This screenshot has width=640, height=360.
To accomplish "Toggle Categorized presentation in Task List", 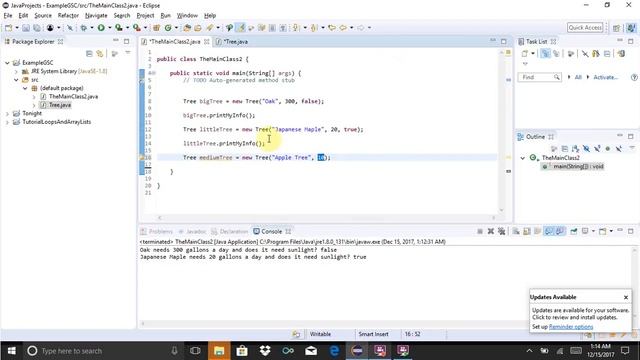I will pyautogui.click(x=545, y=53).
